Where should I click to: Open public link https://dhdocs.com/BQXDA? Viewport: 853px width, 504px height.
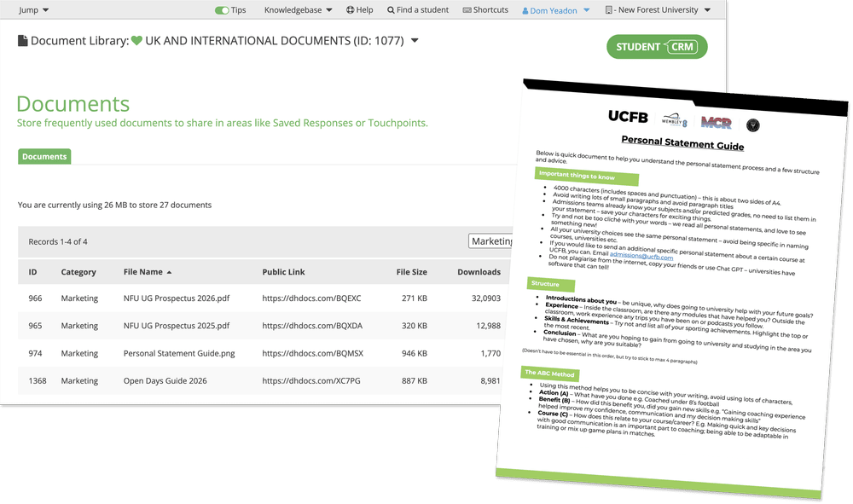click(x=312, y=326)
